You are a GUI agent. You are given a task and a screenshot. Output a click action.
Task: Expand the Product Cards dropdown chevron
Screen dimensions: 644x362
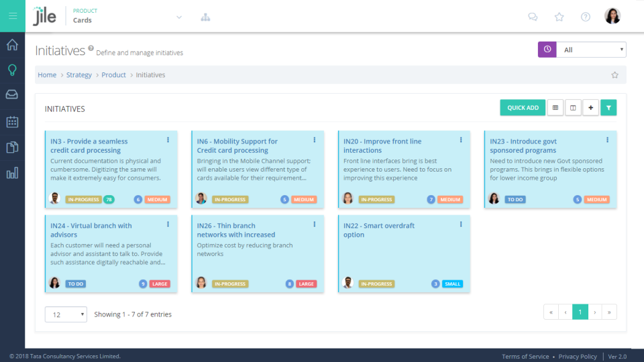[179, 17]
